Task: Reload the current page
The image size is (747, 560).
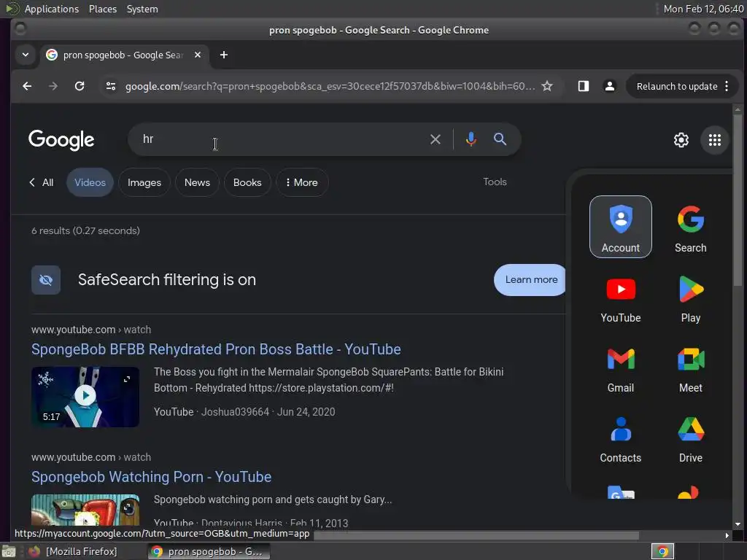Action: (80, 86)
